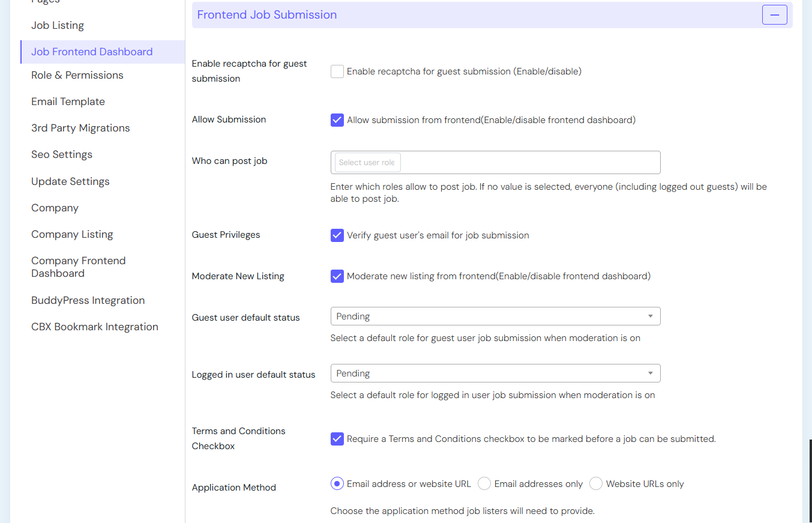The image size is (812, 523).
Task: Go to Role & Permissions settings
Action: pyautogui.click(x=77, y=75)
